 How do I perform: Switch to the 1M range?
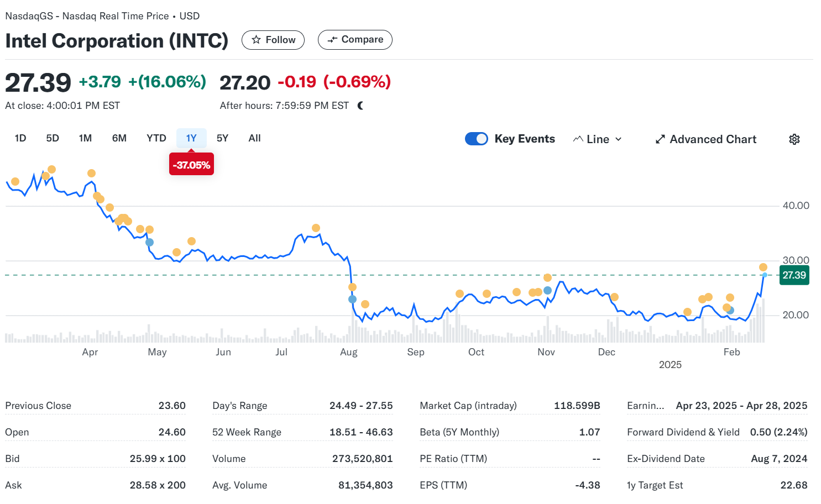85,138
